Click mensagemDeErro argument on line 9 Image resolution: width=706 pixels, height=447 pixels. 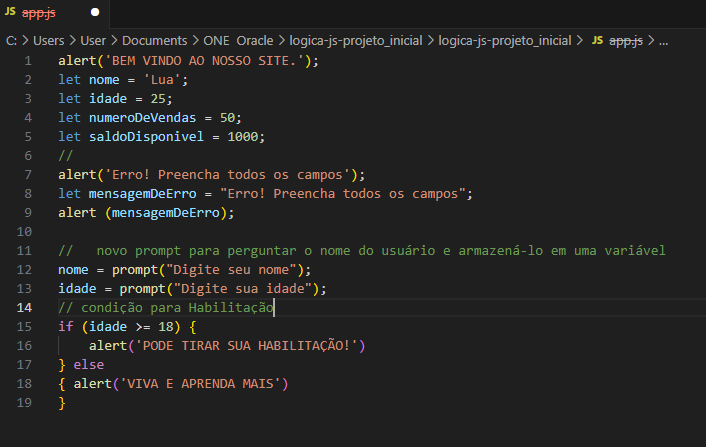(x=166, y=212)
